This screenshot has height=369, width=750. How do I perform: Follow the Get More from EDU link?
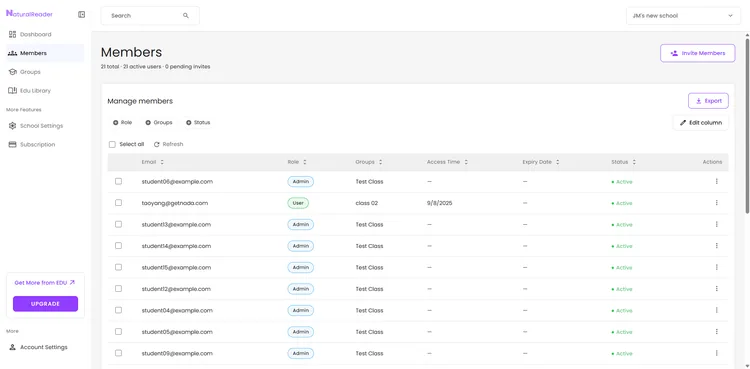(45, 283)
